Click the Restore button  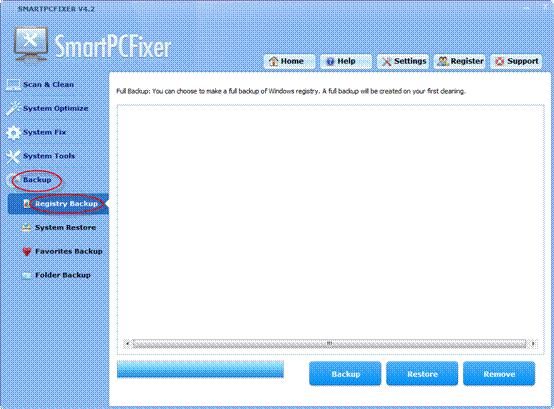pyautogui.click(x=422, y=374)
